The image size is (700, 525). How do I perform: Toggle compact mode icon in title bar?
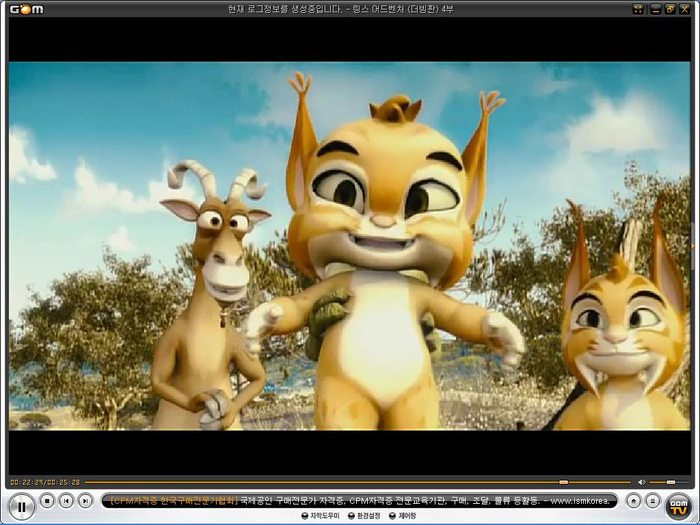(x=638, y=9)
